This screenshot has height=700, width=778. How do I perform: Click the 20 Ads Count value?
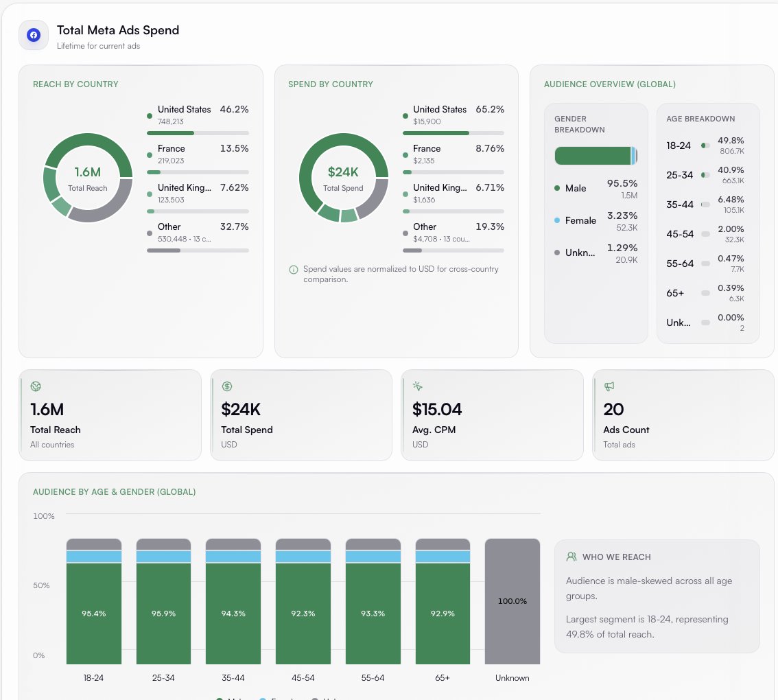tap(614, 410)
